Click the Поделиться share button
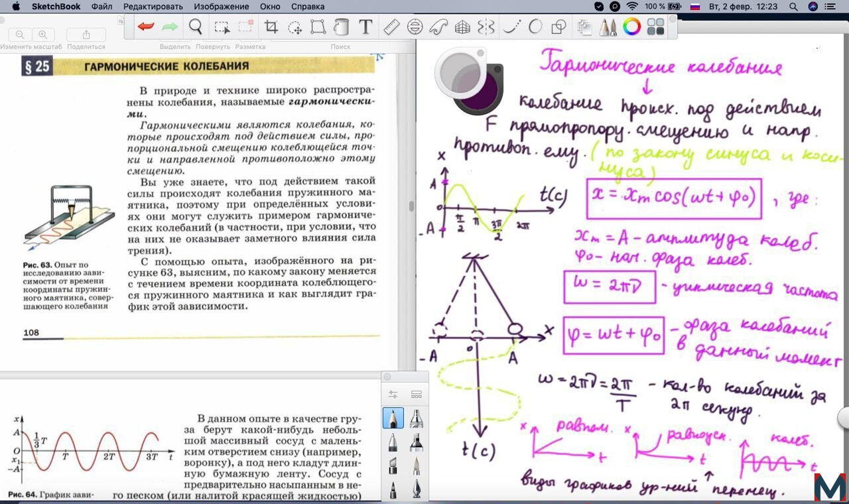849x504 pixels. pyautogui.click(x=86, y=34)
